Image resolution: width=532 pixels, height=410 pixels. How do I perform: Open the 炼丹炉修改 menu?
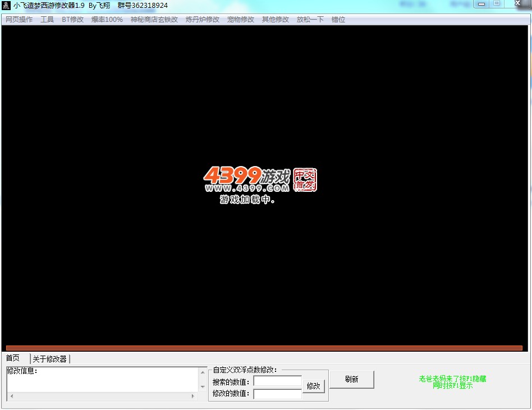point(203,20)
